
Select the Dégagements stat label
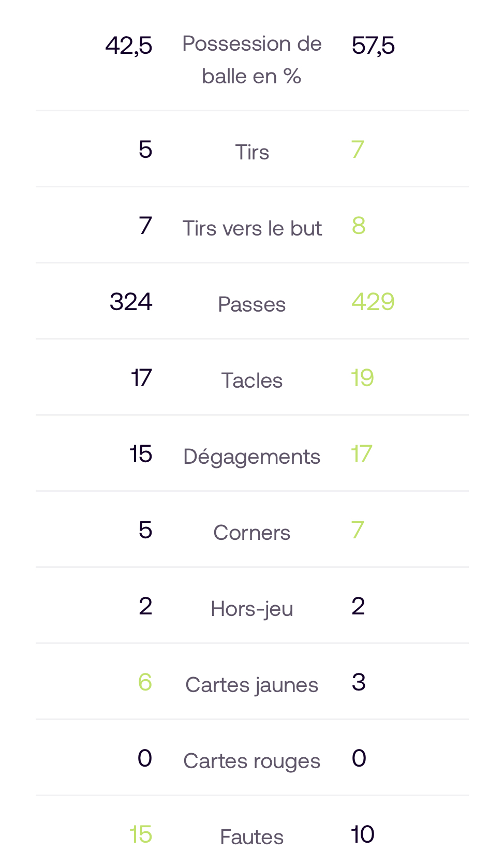click(252, 457)
